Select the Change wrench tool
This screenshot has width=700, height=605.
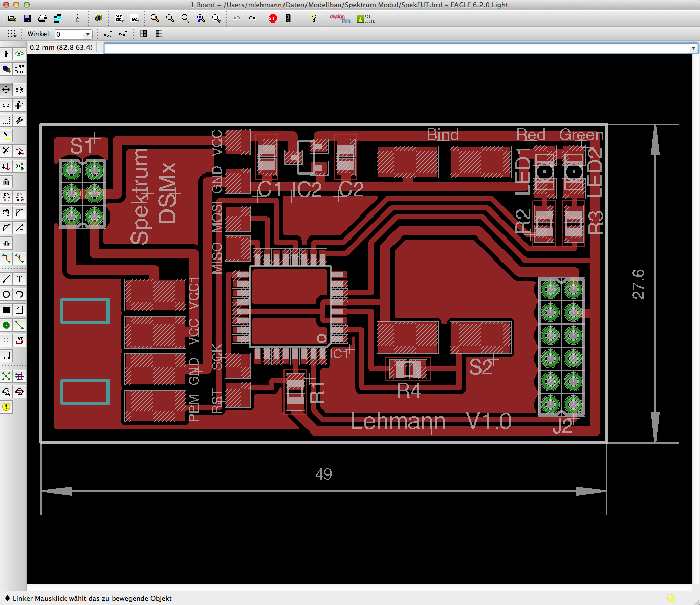pyautogui.click(x=19, y=120)
